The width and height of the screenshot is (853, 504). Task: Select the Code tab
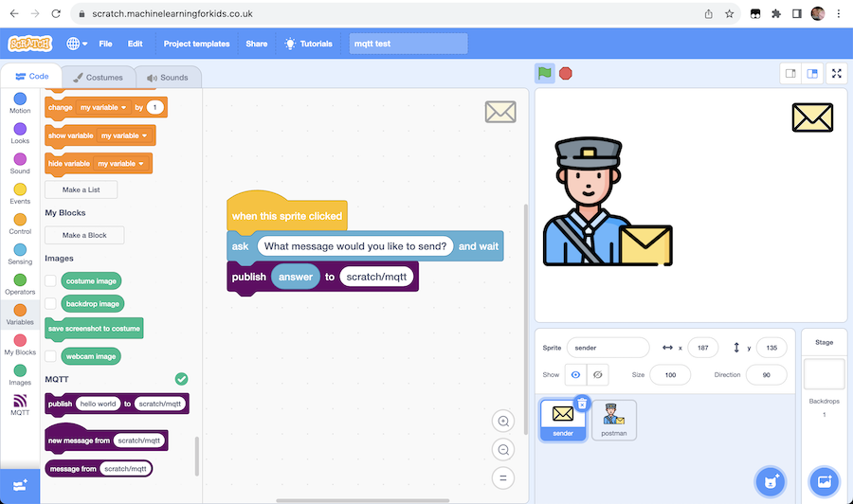click(x=31, y=76)
